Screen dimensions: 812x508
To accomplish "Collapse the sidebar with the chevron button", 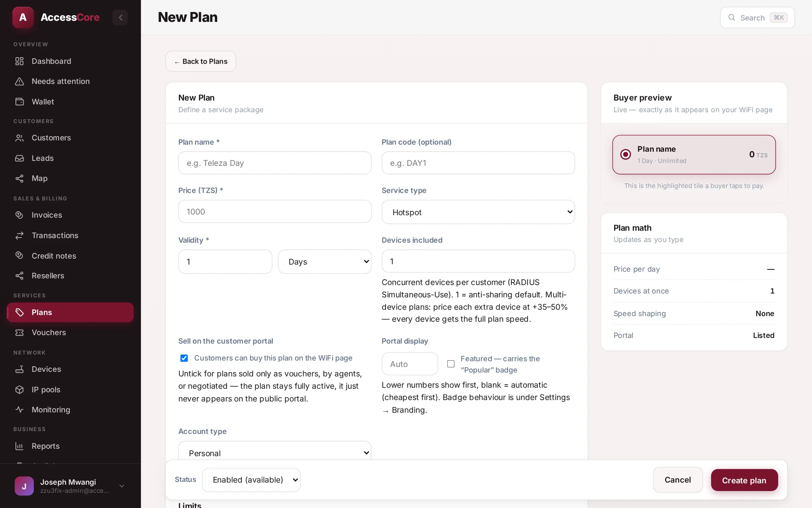I will (x=120, y=17).
